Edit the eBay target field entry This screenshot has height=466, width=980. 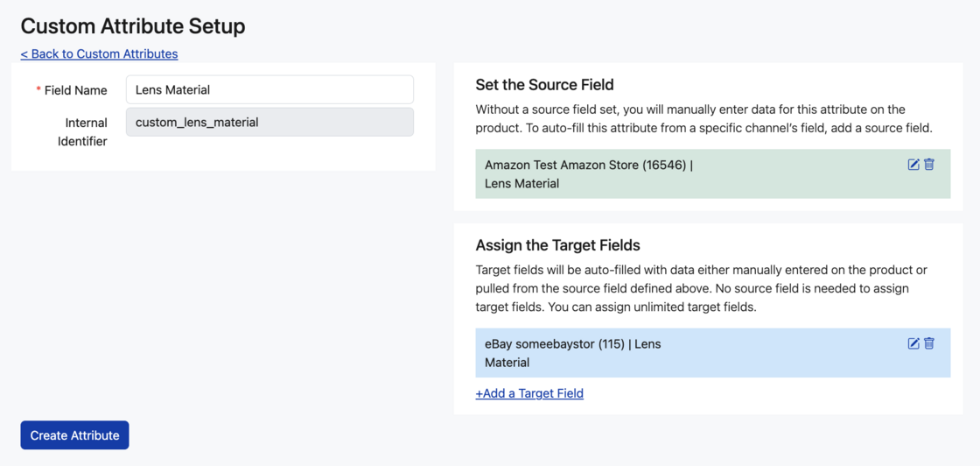(913, 343)
